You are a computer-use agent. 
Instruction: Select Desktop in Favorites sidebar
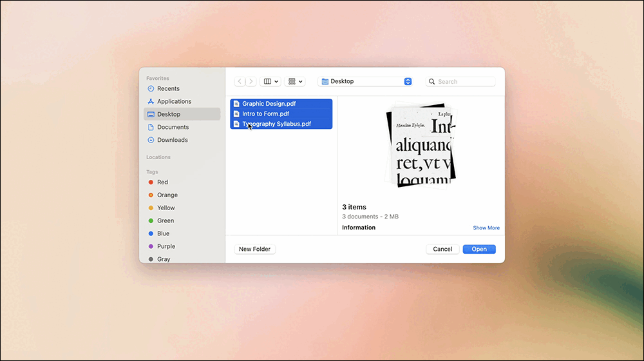pos(169,115)
